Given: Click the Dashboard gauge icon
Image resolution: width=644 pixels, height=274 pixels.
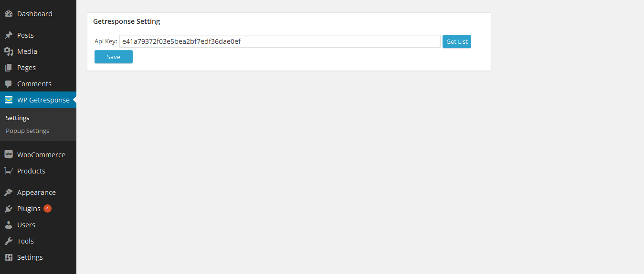Looking at the screenshot, I should coord(9,14).
